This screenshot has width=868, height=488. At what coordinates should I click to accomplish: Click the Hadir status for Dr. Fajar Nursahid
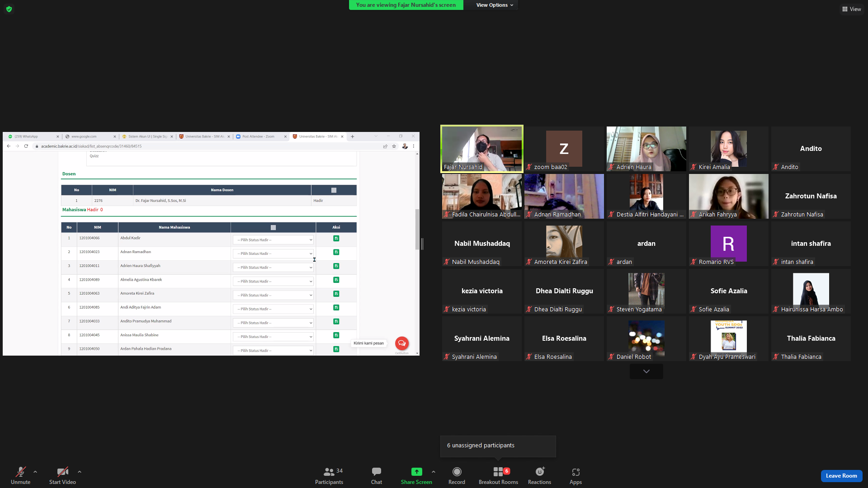pyautogui.click(x=318, y=201)
